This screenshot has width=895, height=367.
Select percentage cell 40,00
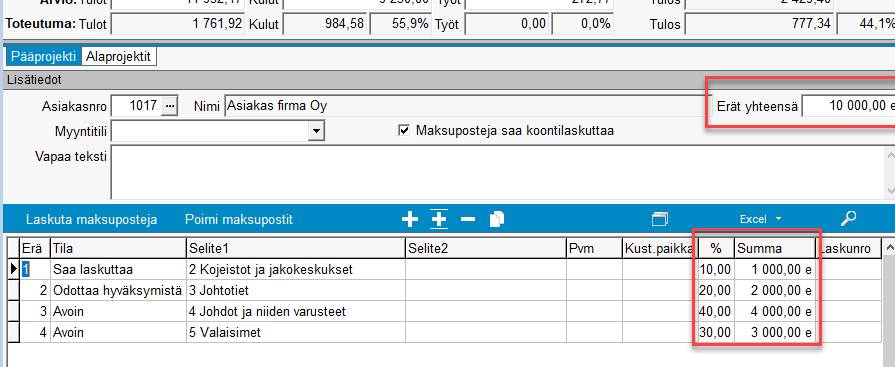[715, 312]
